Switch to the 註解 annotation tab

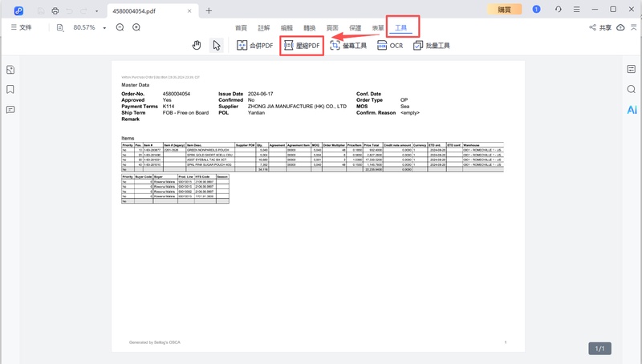click(x=264, y=27)
